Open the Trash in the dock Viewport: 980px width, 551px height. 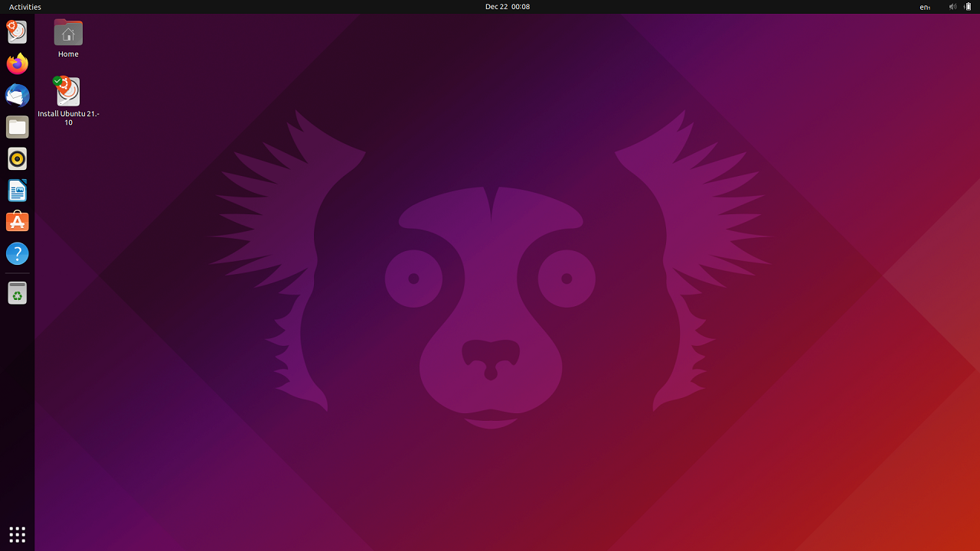(17, 292)
